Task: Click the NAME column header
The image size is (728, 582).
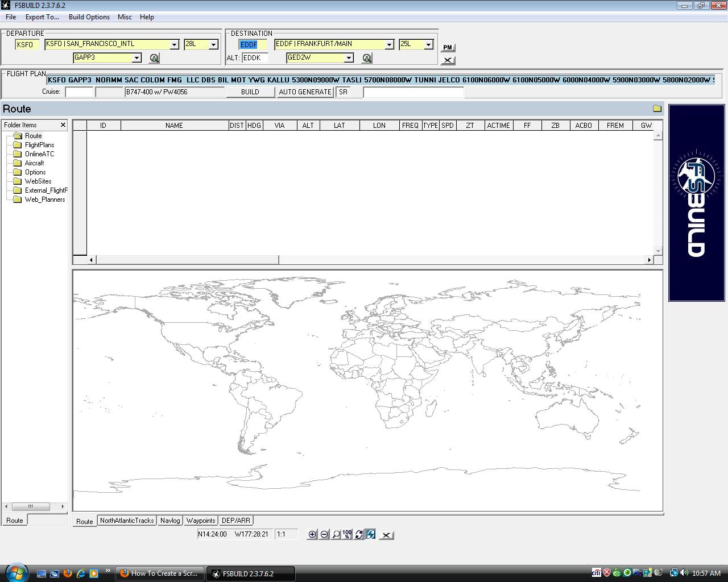Action: pos(174,126)
